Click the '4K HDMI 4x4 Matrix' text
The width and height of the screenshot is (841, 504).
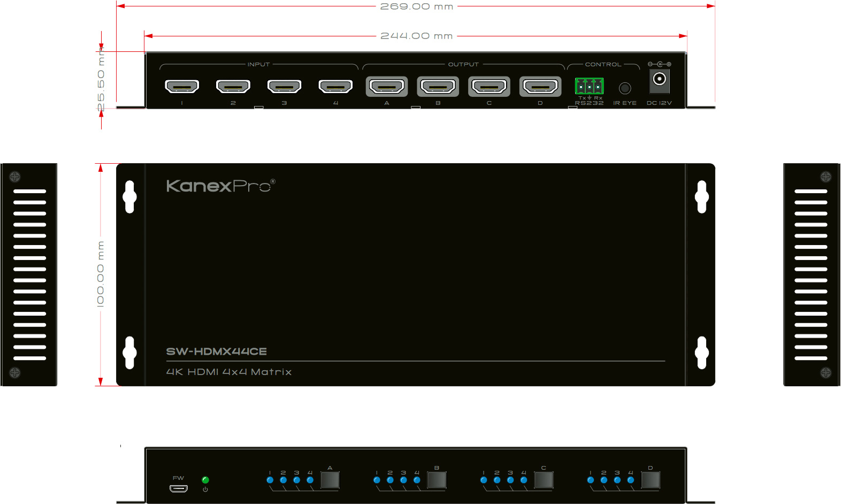229,372
